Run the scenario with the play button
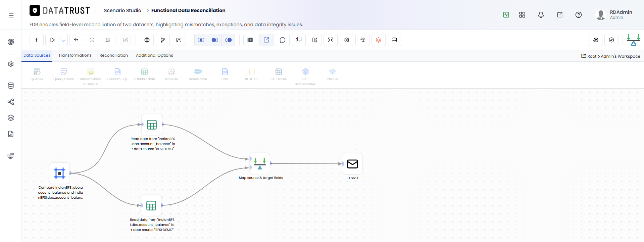The image size is (644, 242). click(x=52, y=40)
